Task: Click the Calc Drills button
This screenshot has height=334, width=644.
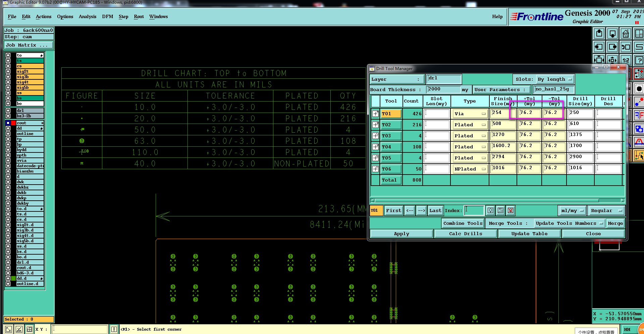Action: [x=466, y=234]
